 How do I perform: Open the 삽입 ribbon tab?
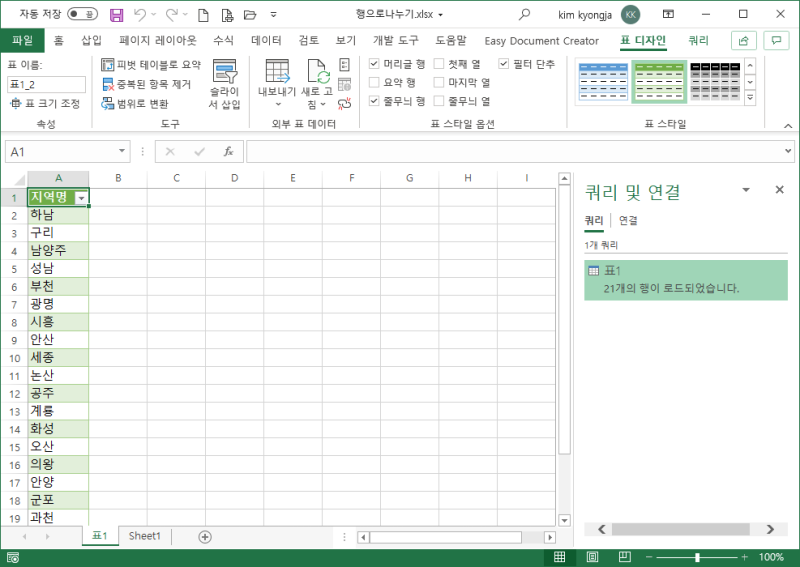pos(92,40)
